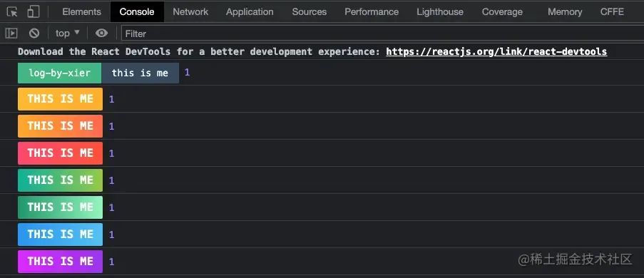Switch to the Elements tab

tap(81, 12)
